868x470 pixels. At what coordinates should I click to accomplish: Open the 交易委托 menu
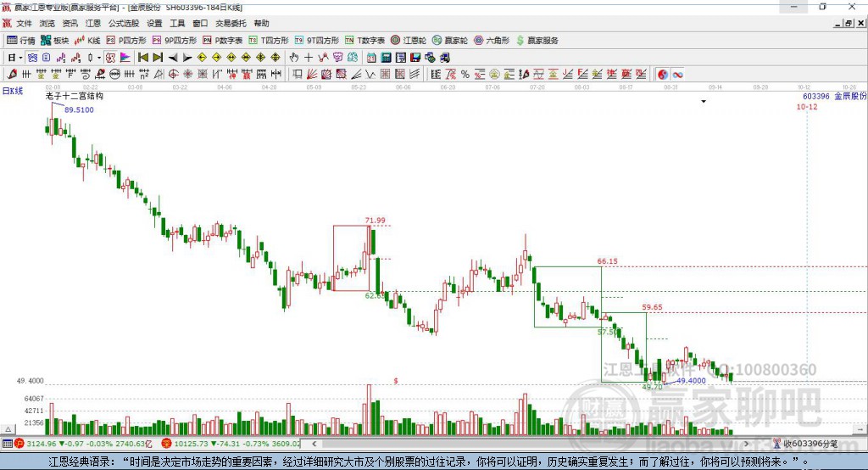pos(231,23)
